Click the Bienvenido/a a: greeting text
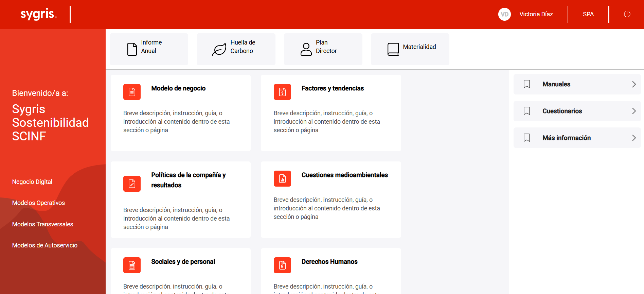644x294 pixels. [x=40, y=93]
